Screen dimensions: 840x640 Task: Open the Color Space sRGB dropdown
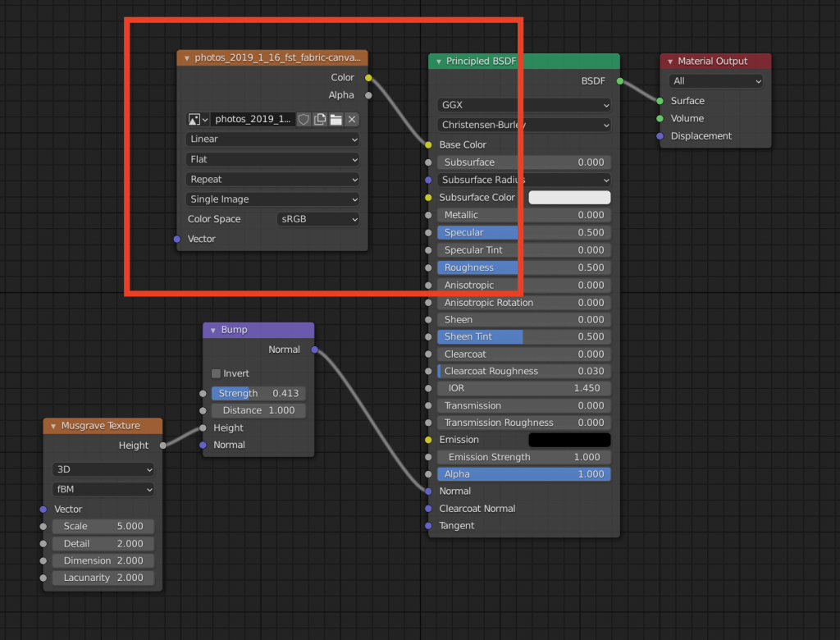(x=317, y=219)
